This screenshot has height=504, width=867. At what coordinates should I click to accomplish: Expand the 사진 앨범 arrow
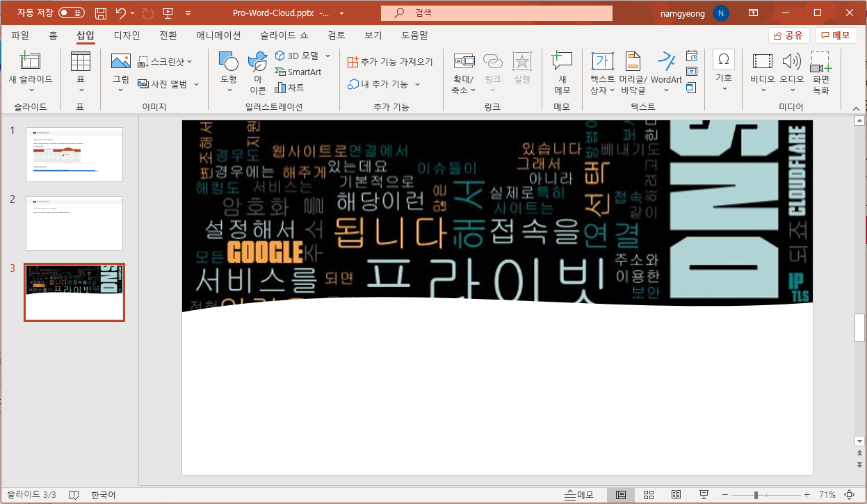(x=196, y=84)
